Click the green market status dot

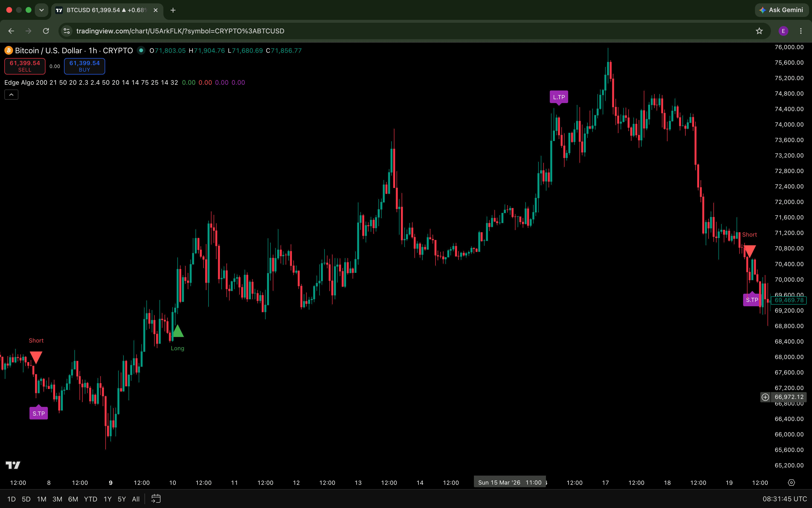[x=141, y=50]
